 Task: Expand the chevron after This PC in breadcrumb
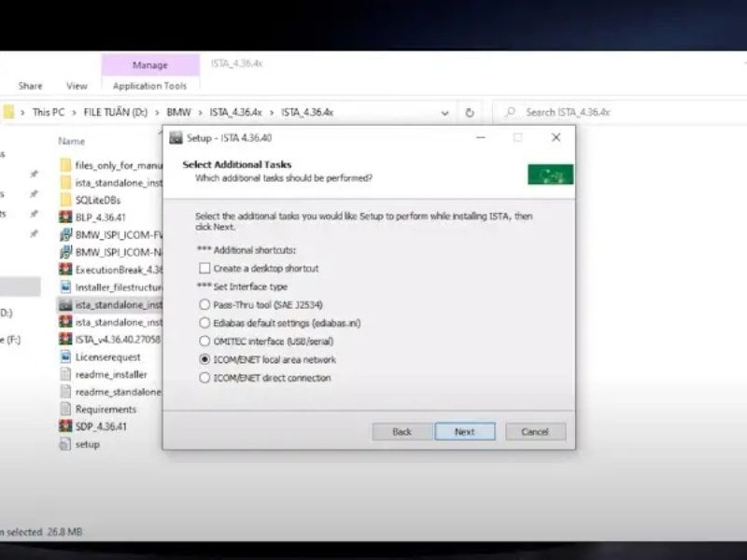point(74,112)
